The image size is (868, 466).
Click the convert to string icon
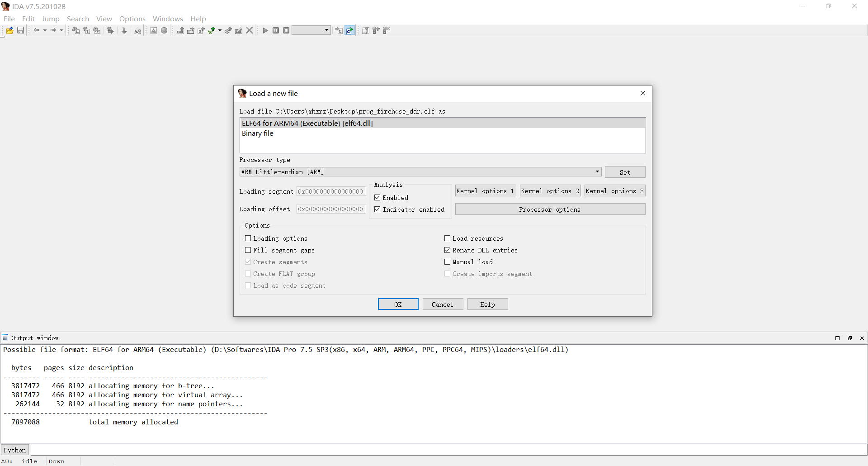[x=201, y=30]
